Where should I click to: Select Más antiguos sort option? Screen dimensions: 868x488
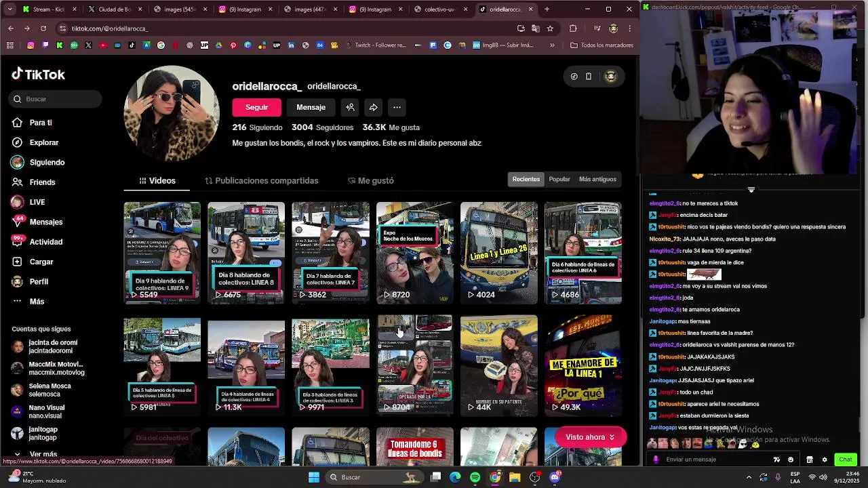click(597, 180)
